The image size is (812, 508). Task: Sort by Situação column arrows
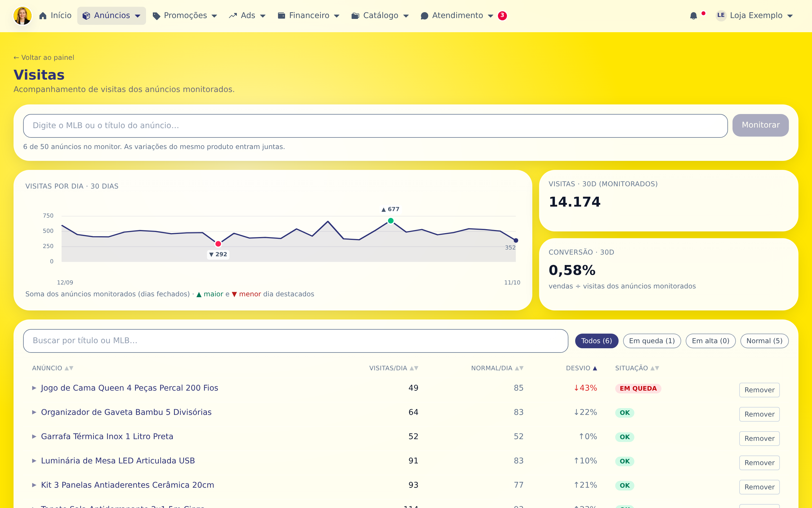tap(655, 368)
